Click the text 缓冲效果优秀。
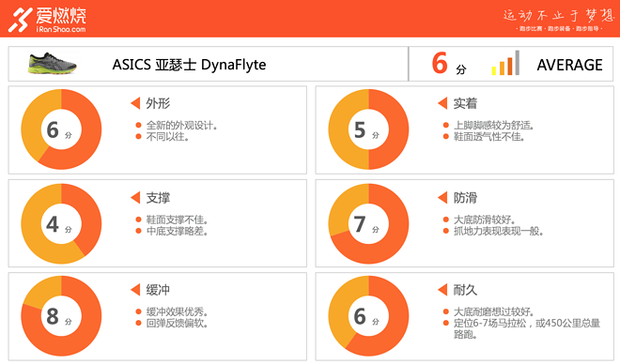The width and height of the screenshot is (620, 364). (177, 311)
